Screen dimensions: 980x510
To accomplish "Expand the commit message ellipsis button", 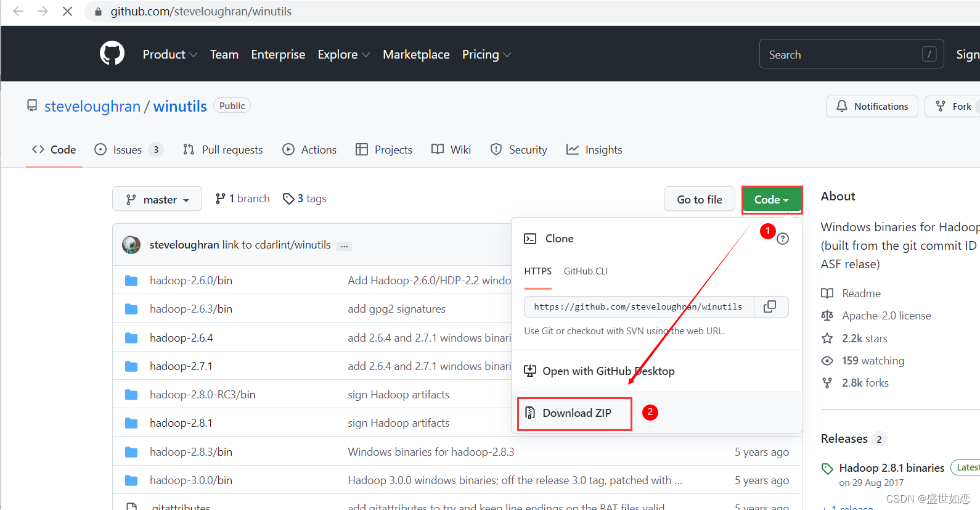I will tap(345, 245).
